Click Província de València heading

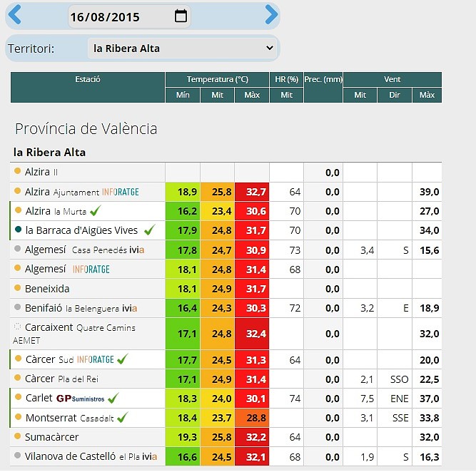(86, 128)
